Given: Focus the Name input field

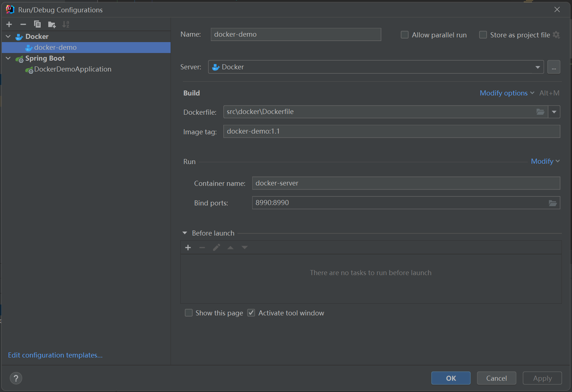Looking at the screenshot, I should coord(296,34).
